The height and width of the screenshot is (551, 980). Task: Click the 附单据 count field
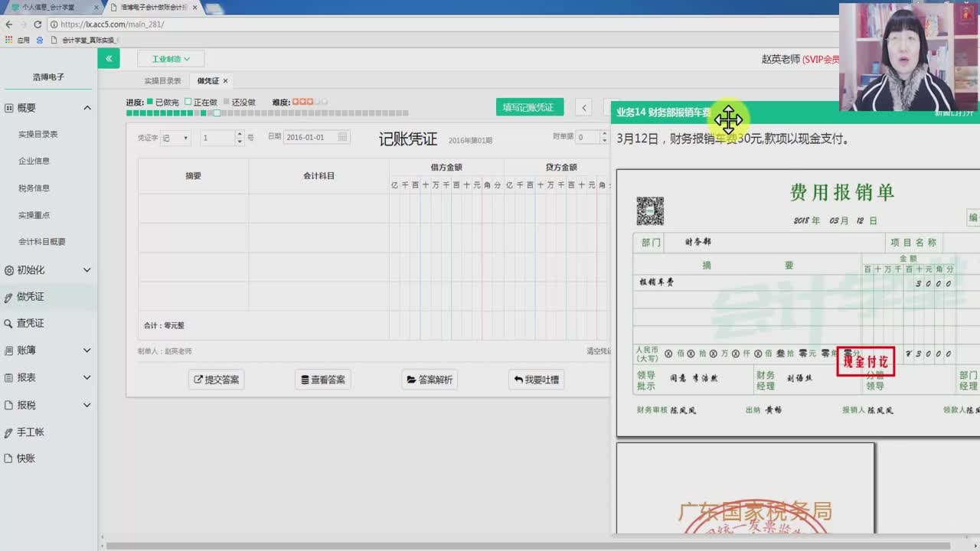coord(587,138)
